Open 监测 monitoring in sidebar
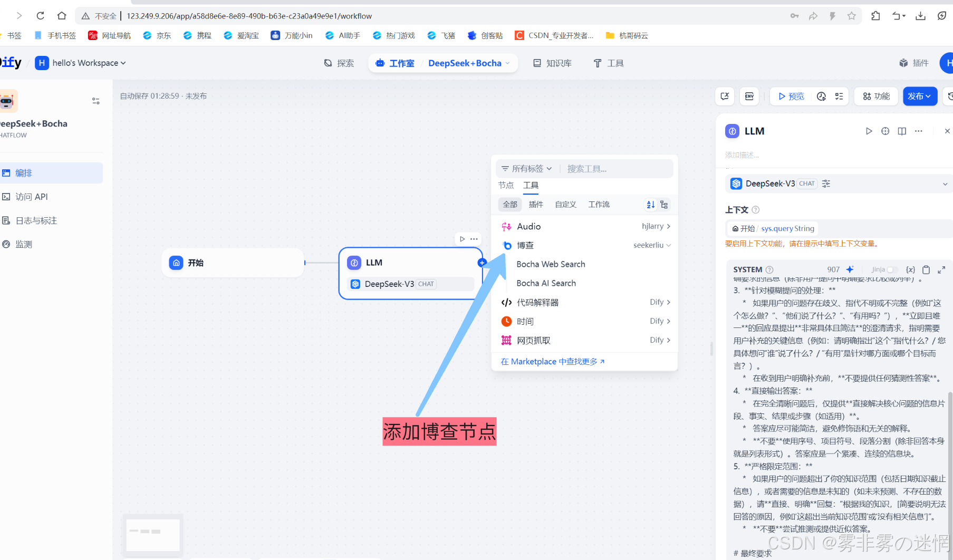The width and height of the screenshot is (953, 560). (x=51, y=244)
